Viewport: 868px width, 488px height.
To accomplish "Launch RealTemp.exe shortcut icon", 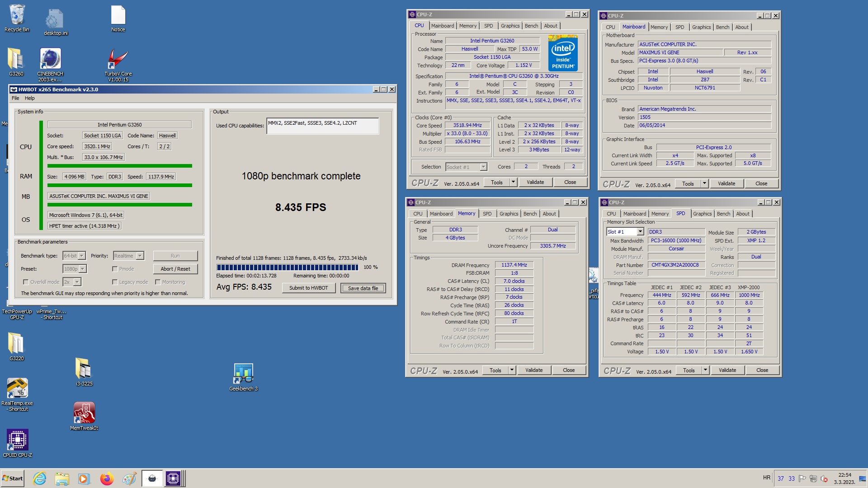I will 17,394.
